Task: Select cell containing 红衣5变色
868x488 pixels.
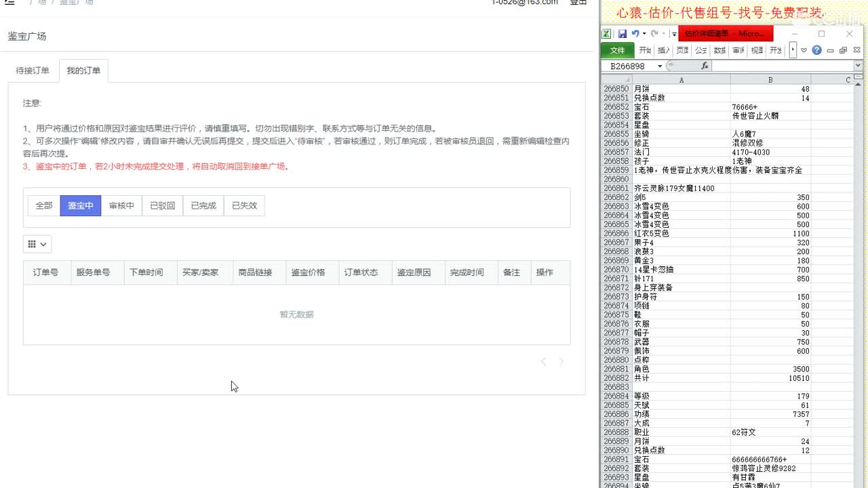Action: click(x=682, y=234)
